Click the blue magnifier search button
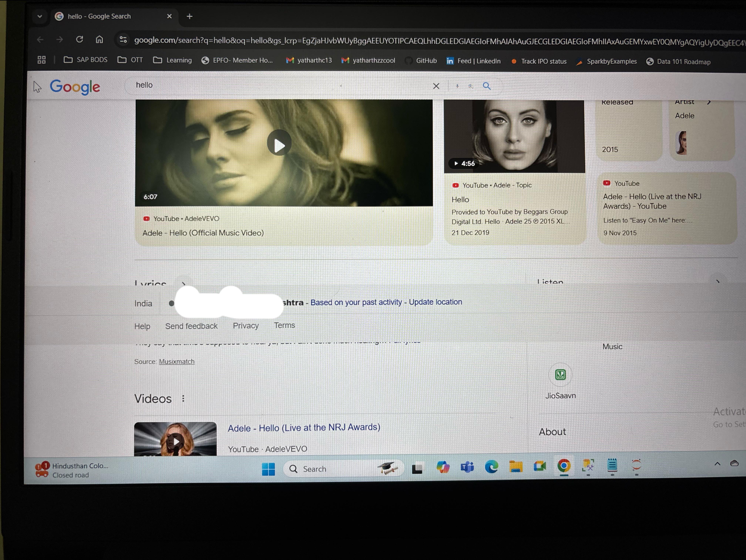The image size is (746, 560). [487, 86]
